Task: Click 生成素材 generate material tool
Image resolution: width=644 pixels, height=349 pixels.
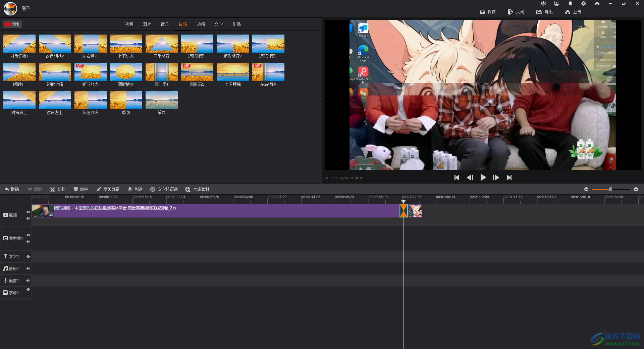Action: click(x=197, y=189)
